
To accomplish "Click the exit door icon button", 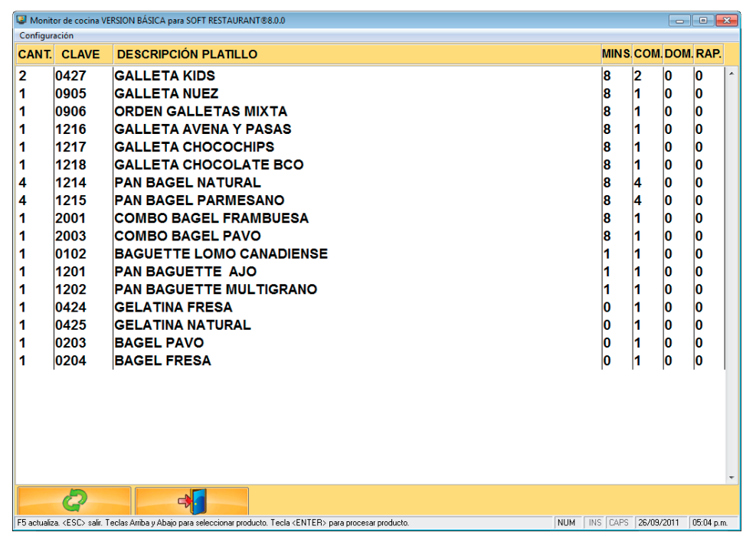I will [191, 501].
